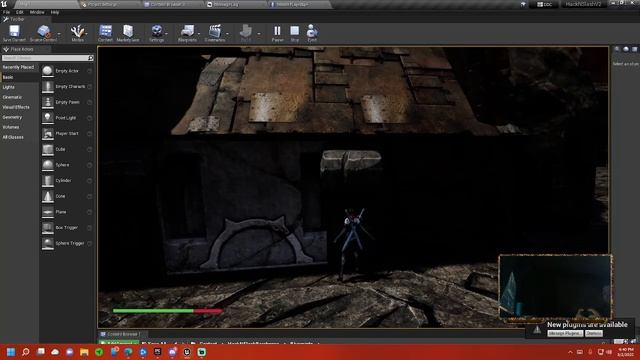Viewport: 640px width, 360px height.
Task: Open the Window menu
Action: [37, 12]
